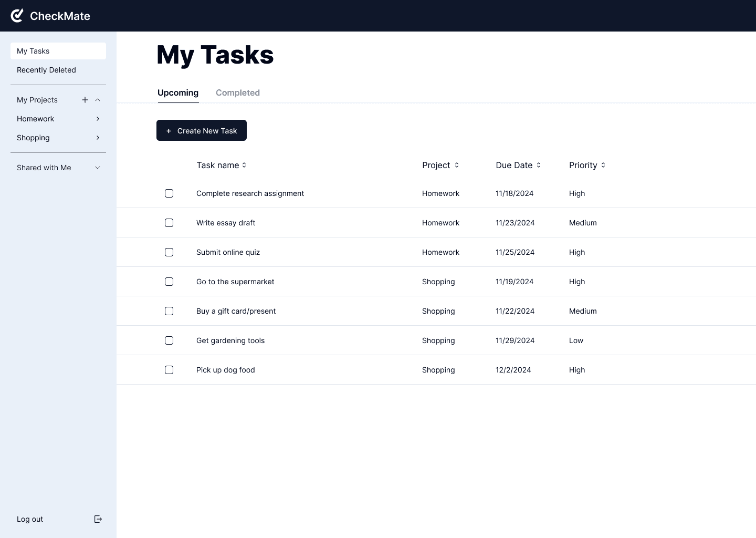
Task: Open the Get gardening tools task
Action: coord(230,340)
